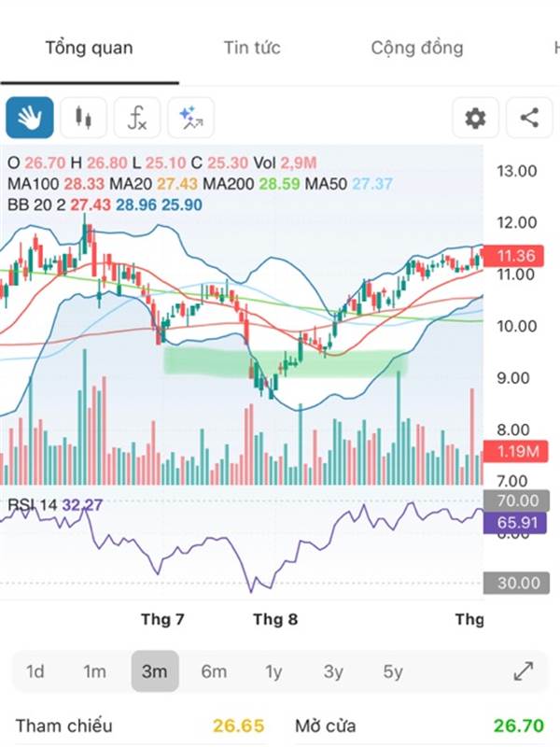Select the 1m time range

coord(94,671)
